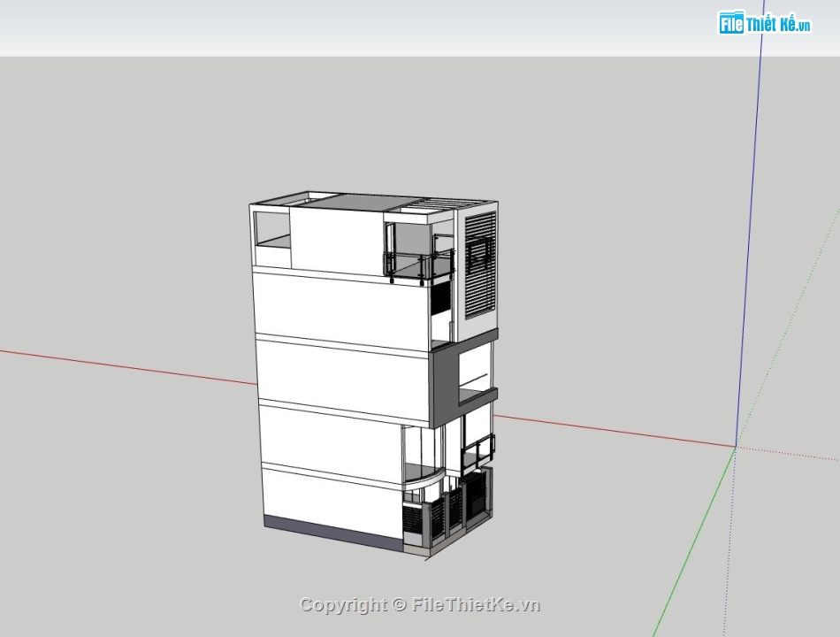Select the dark plinth band at building base

pyautogui.click(x=333, y=533)
